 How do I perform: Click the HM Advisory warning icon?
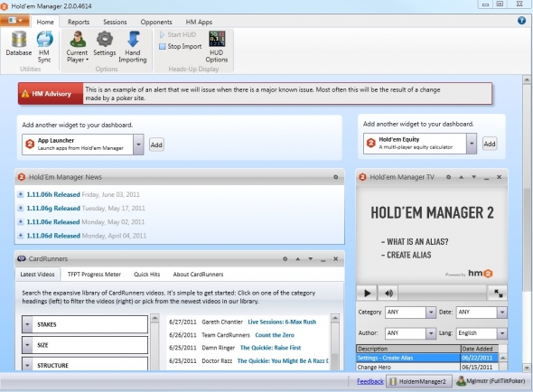[25, 94]
